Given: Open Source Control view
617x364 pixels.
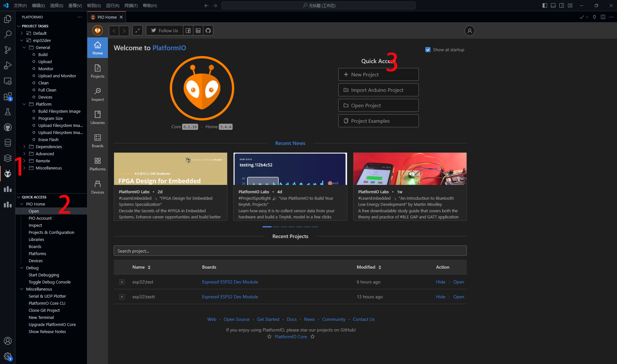Looking at the screenshot, I should tap(8, 50).
